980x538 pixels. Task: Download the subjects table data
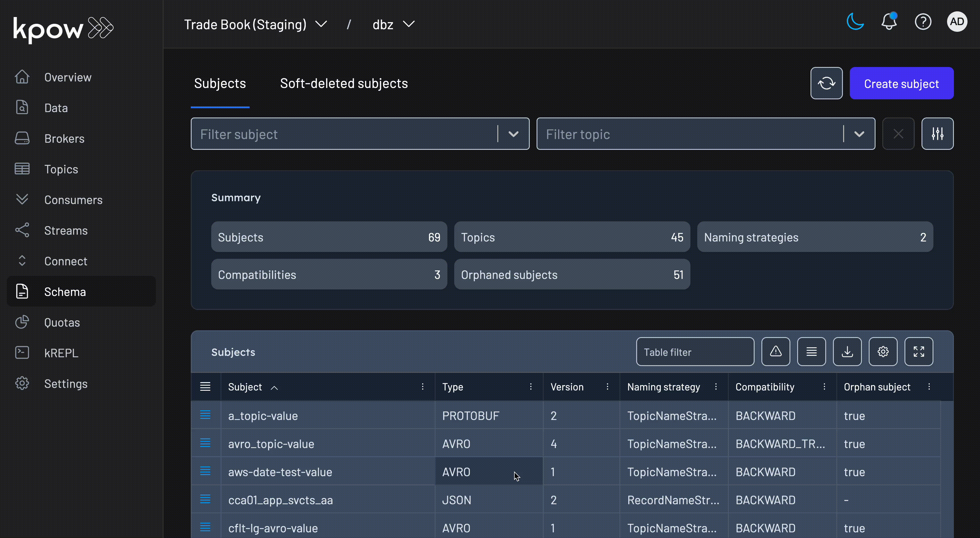coord(847,351)
